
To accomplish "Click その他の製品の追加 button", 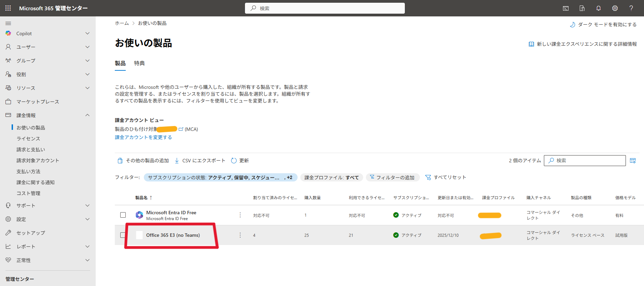I will point(143,161).
